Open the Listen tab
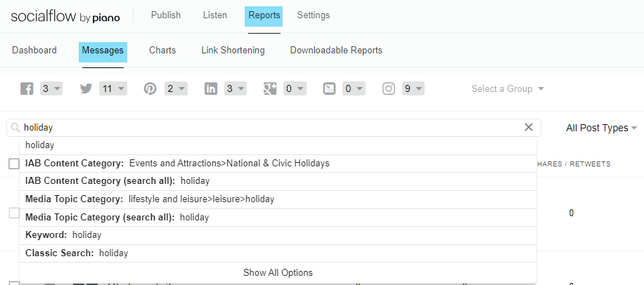The width and height of the screenshot is (644, 285). tap(215, 15)
